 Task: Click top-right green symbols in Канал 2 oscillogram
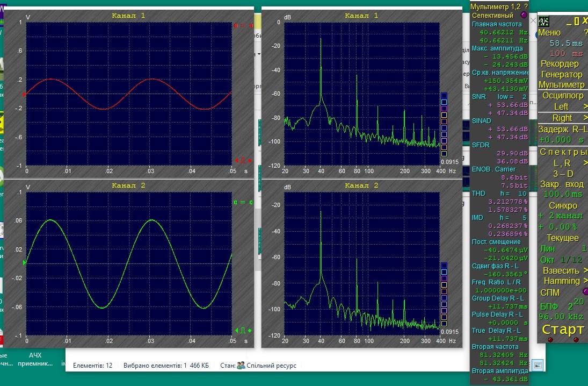coord(244,202)
